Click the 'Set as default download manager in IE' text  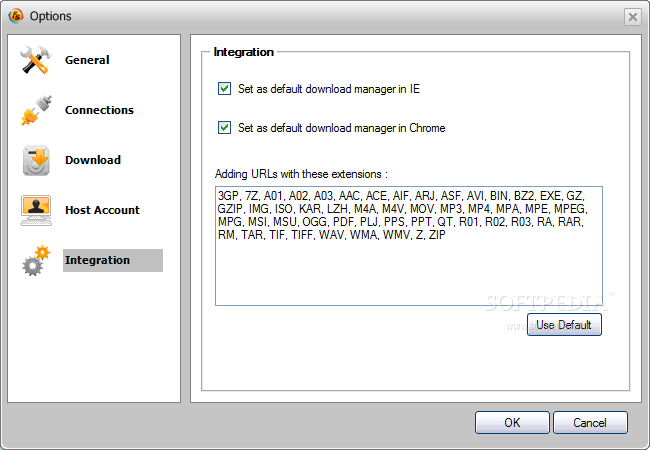329,89
